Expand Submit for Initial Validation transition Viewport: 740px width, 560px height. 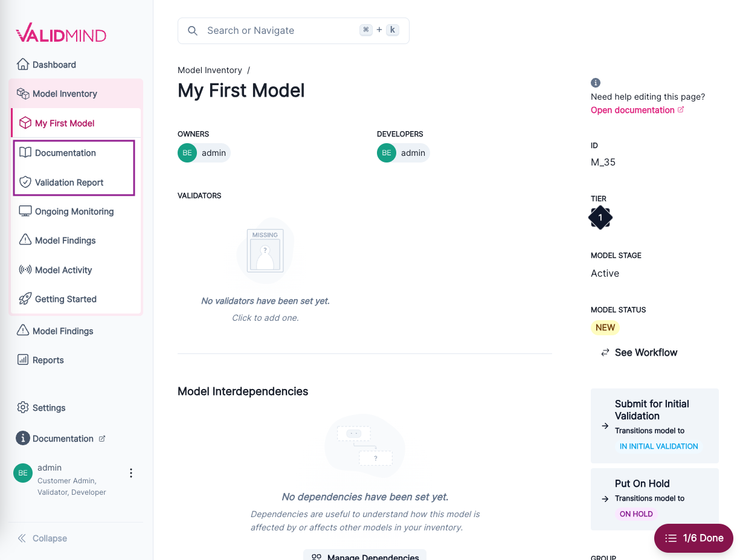[655, 425]
